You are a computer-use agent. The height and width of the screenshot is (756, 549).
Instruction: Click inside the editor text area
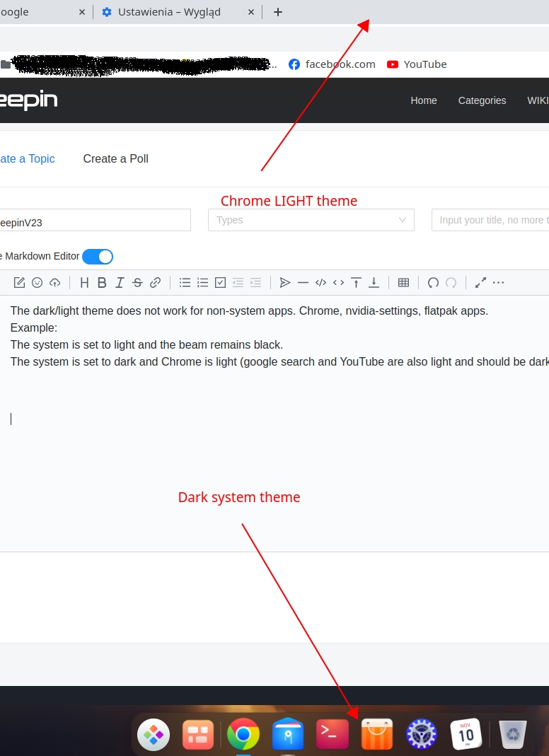(x=274, y=424)
